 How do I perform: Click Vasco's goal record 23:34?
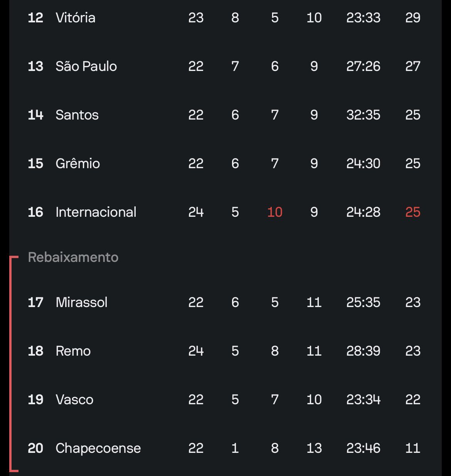click(363, 400)
